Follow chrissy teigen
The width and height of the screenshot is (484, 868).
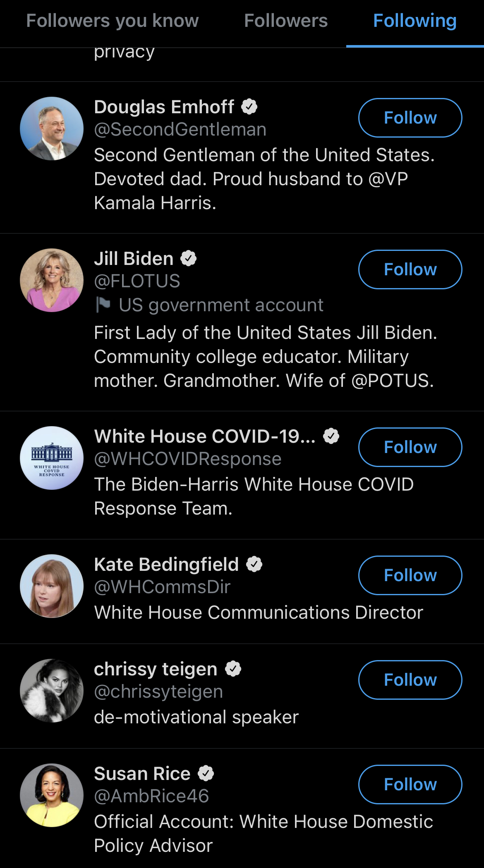410,680
